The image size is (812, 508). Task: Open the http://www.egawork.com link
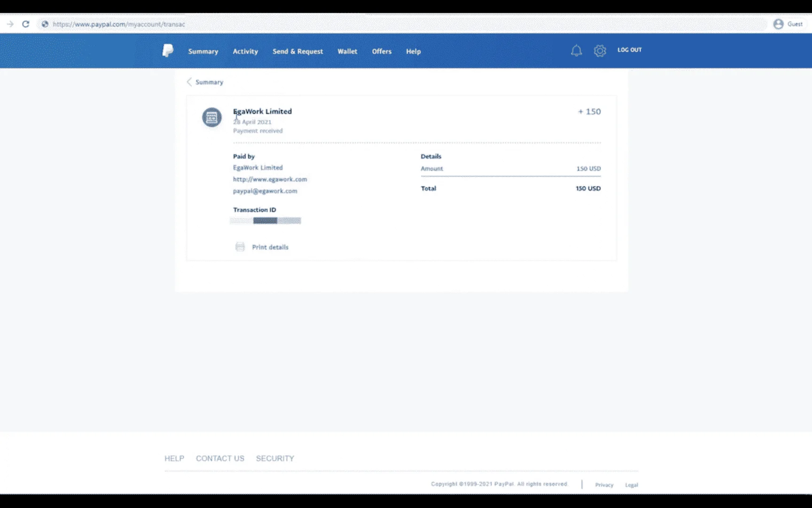[x=270, y=179]
